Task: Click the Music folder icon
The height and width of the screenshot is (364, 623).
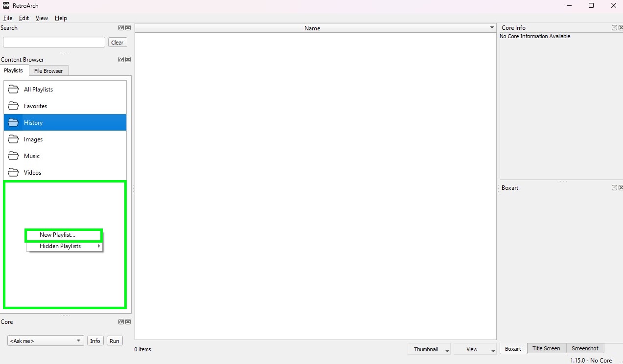Action: [14, 156]
